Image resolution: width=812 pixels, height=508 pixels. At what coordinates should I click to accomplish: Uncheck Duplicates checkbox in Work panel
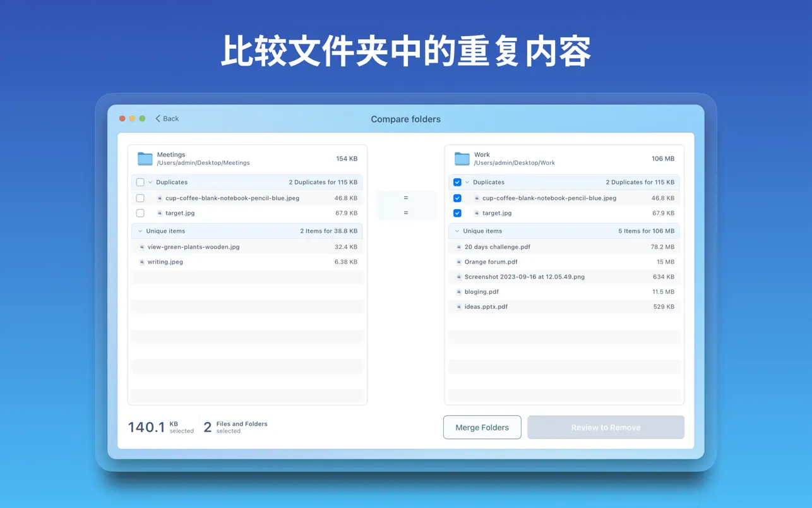pos(457,182)
